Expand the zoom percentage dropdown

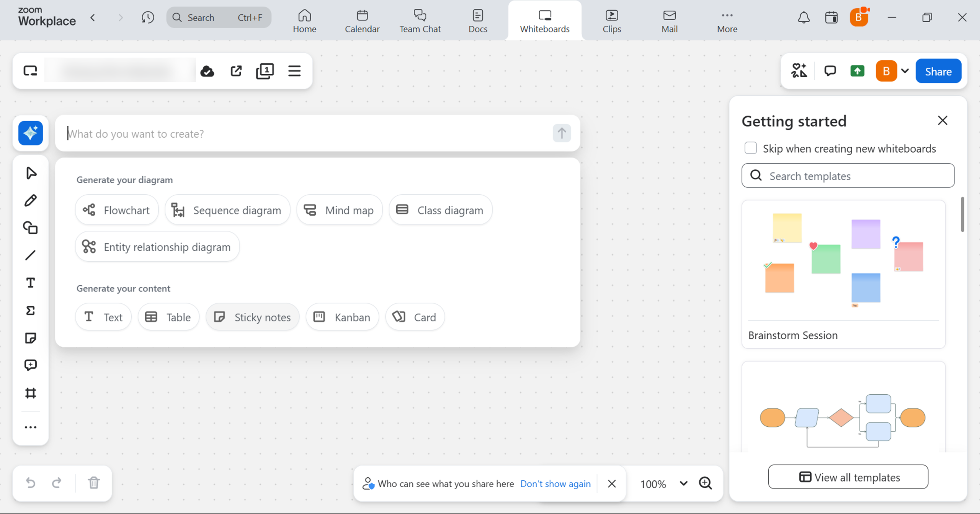(684, 483)
